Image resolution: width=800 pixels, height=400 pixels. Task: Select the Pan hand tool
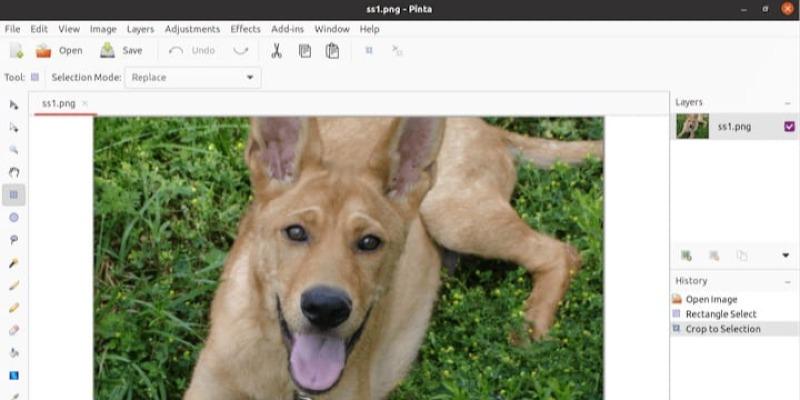pos(14,171)
